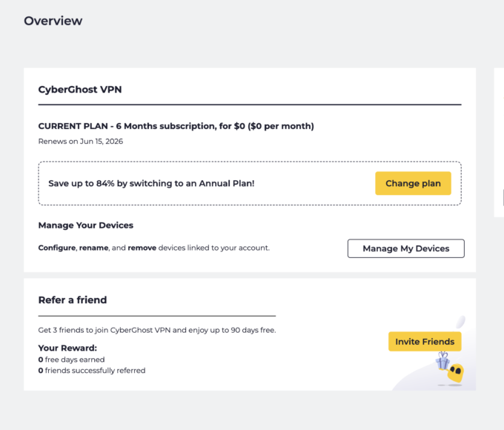The height and width of the screenshot is (430, 504).
Task: Click the Manage Your Devices heading
Action: click(x=85, y=225)
